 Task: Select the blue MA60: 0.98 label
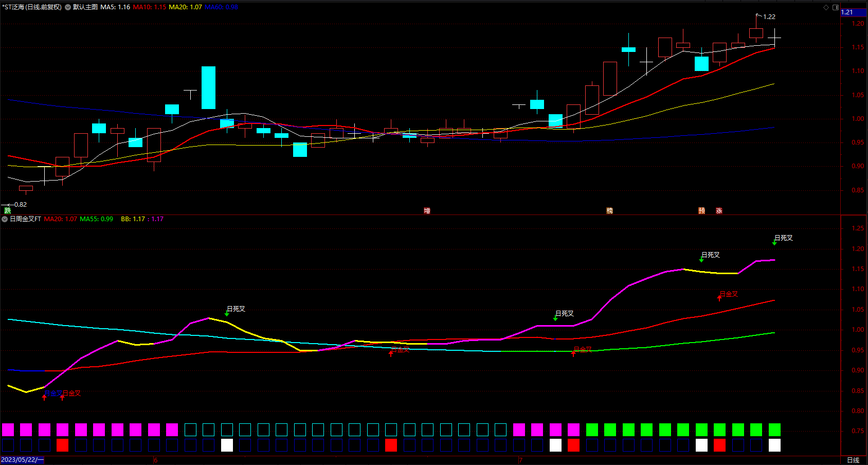point(221,7)
